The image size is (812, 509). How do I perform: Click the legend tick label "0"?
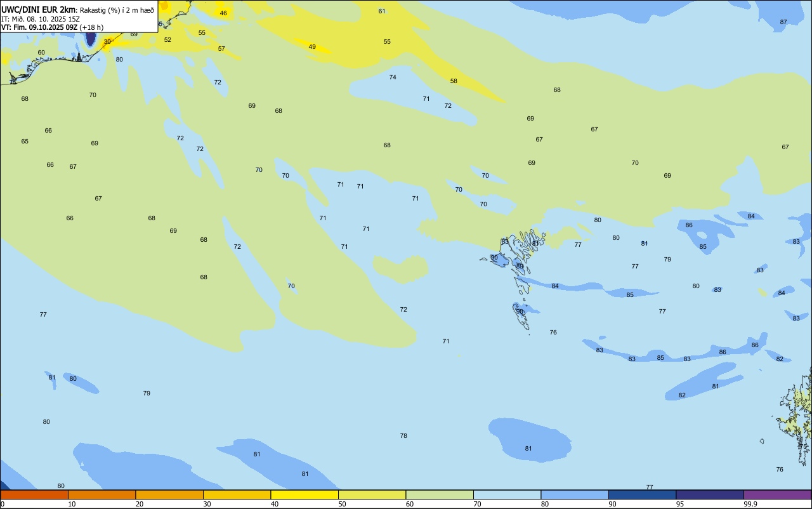[3, 504]
